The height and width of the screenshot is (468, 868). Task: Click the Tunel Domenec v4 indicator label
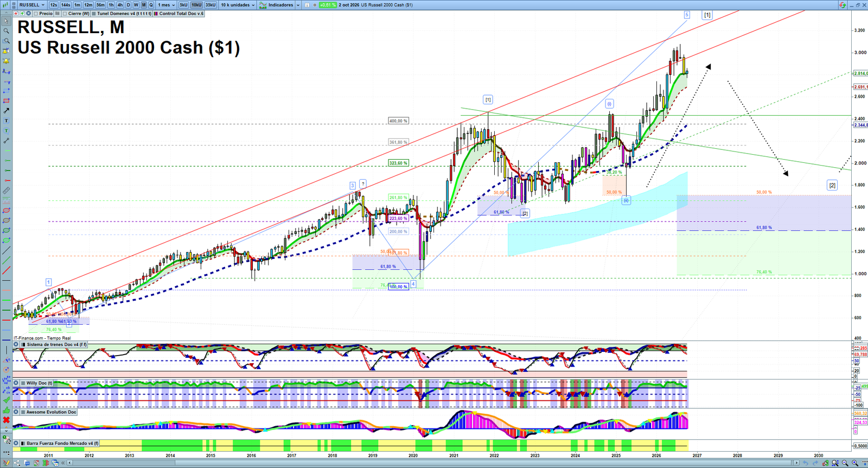(x=124, y=14)
